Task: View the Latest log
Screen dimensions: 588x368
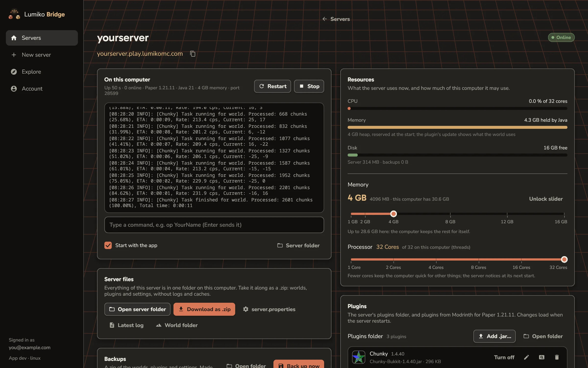Action: [x=126, y=325]
